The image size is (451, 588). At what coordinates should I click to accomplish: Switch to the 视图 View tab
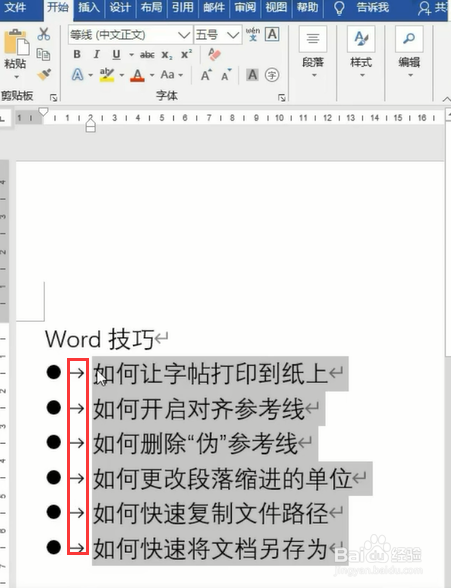click(276, 7)
